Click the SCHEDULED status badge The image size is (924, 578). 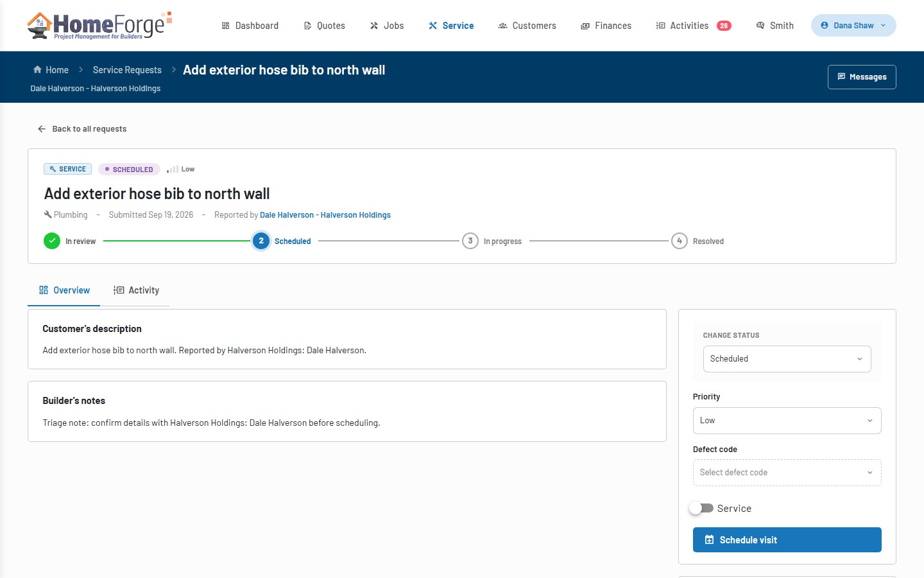(x=129, y=170)
